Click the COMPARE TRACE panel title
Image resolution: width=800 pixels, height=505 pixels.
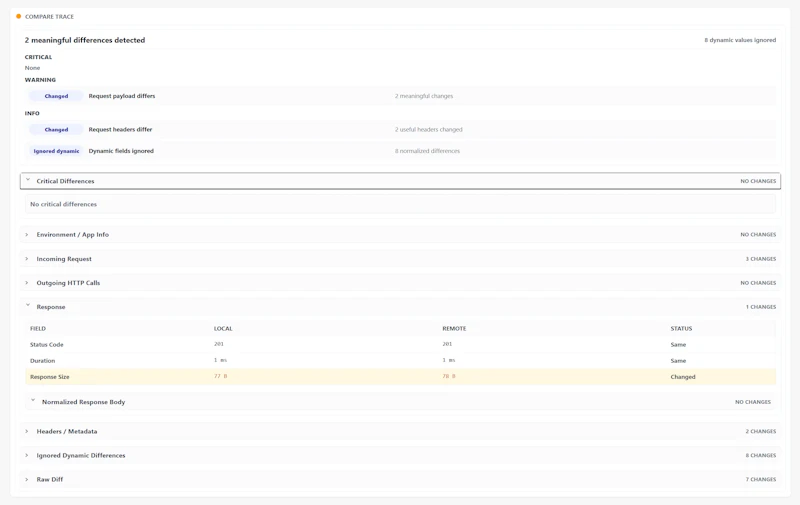49,16
